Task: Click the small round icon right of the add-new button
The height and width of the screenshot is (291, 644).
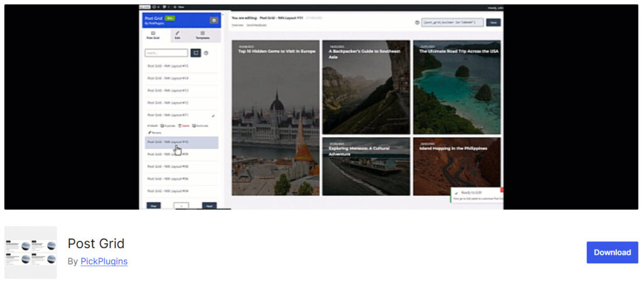Action: click(x=206, y=53)
